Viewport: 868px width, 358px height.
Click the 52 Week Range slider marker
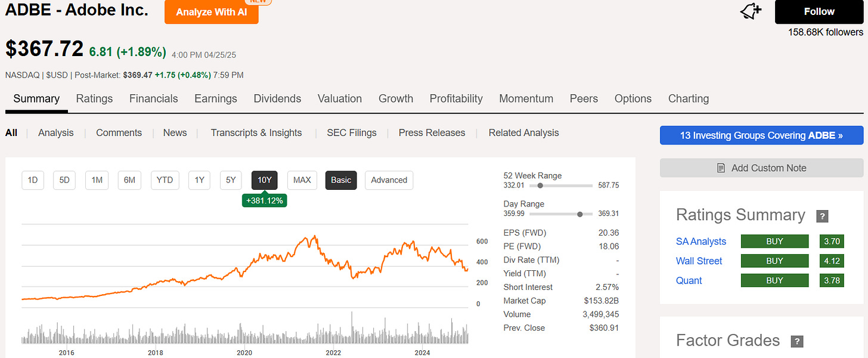pyautogui.click(x=540, y=186)
